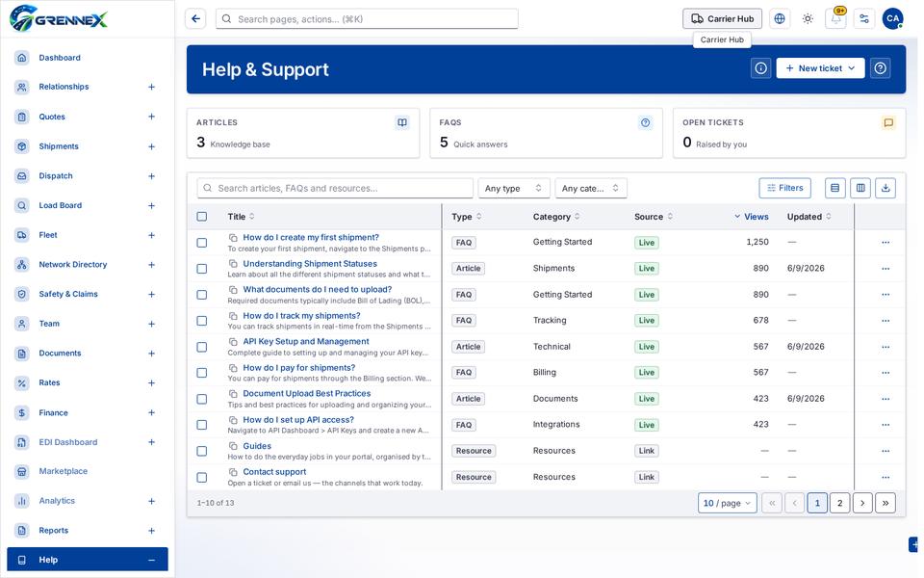Toggle the light/dark theme sun icon
The width and height of the screenshot is (924, 578).
(808, 19)
